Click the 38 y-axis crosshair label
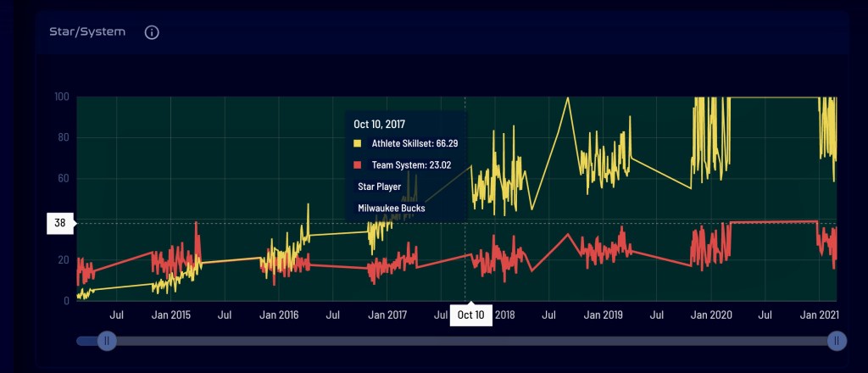The image size is (868, 373). (60, 224)
